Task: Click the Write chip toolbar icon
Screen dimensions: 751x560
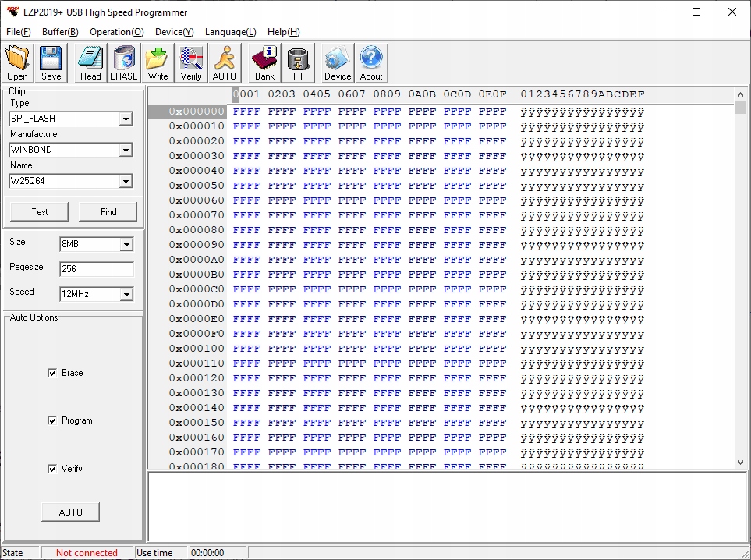Action: tap(158, 63)
